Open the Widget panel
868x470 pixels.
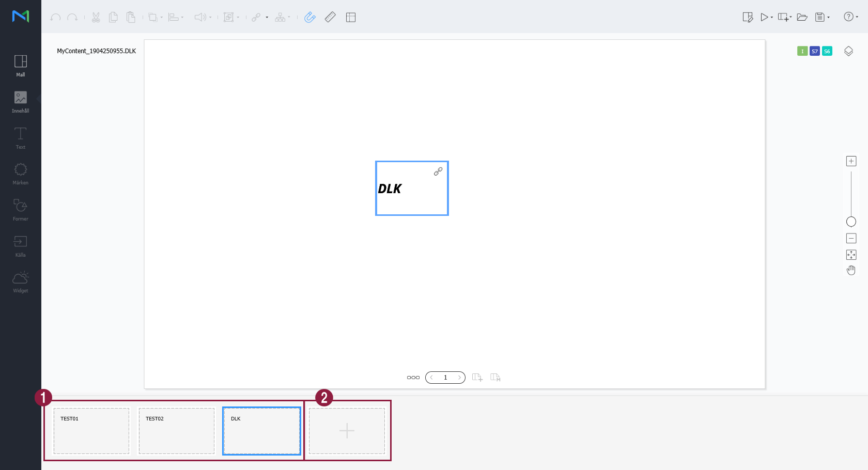click(21, 282)
